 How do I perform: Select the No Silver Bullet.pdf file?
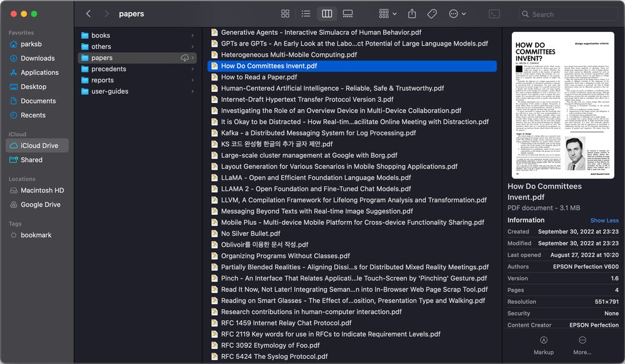pos(250,234)
